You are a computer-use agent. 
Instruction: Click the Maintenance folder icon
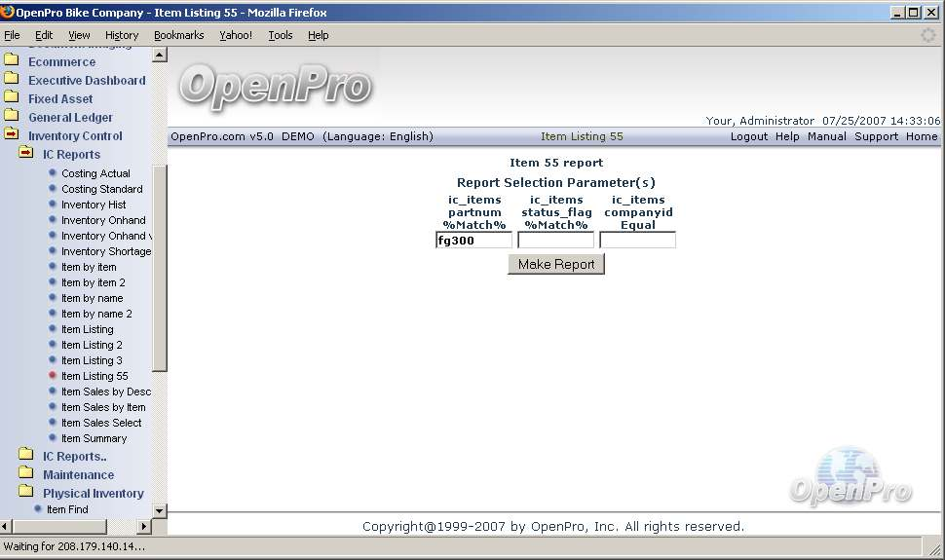(26, 474)
